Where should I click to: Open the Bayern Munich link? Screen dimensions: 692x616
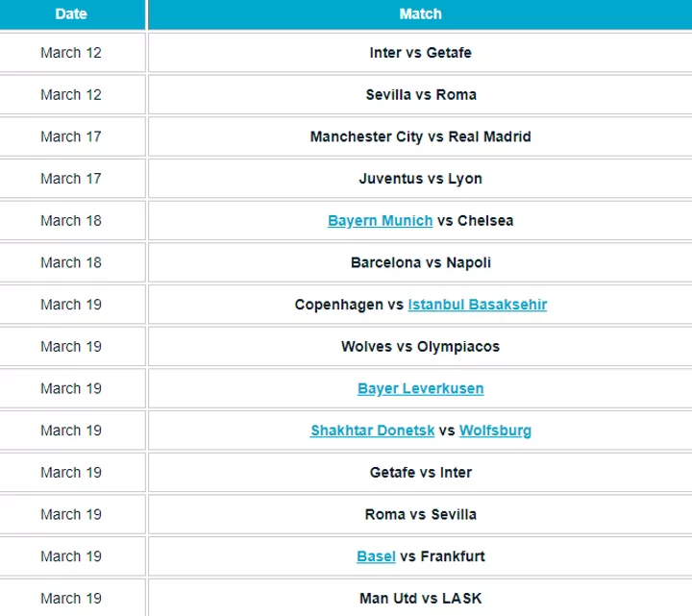point(380,221)
